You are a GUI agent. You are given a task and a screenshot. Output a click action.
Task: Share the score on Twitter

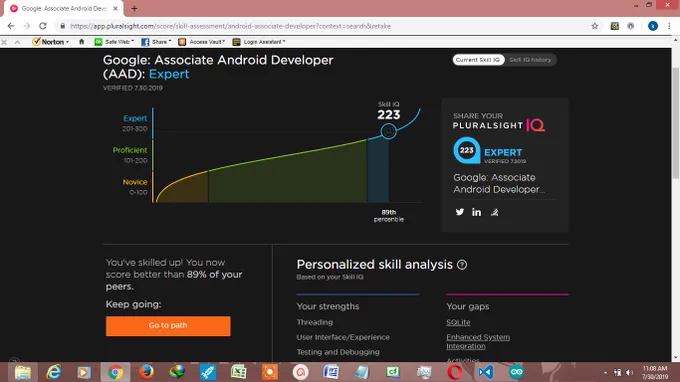[x=460, y=212]
